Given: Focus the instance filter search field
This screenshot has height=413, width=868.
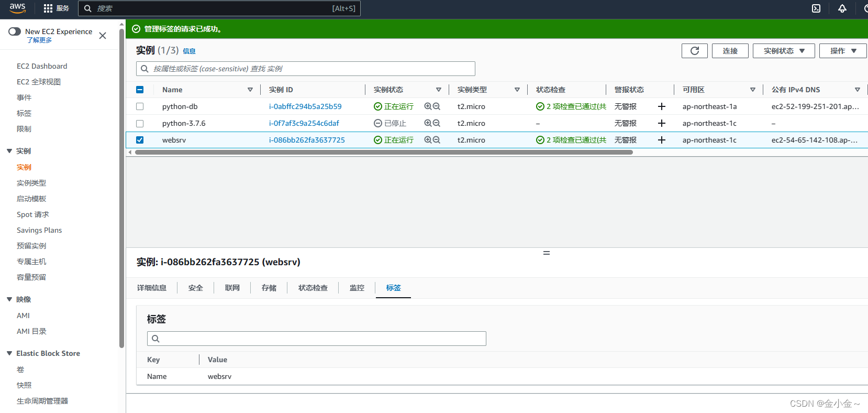Looking at the screenshot, I should (306, 69).
